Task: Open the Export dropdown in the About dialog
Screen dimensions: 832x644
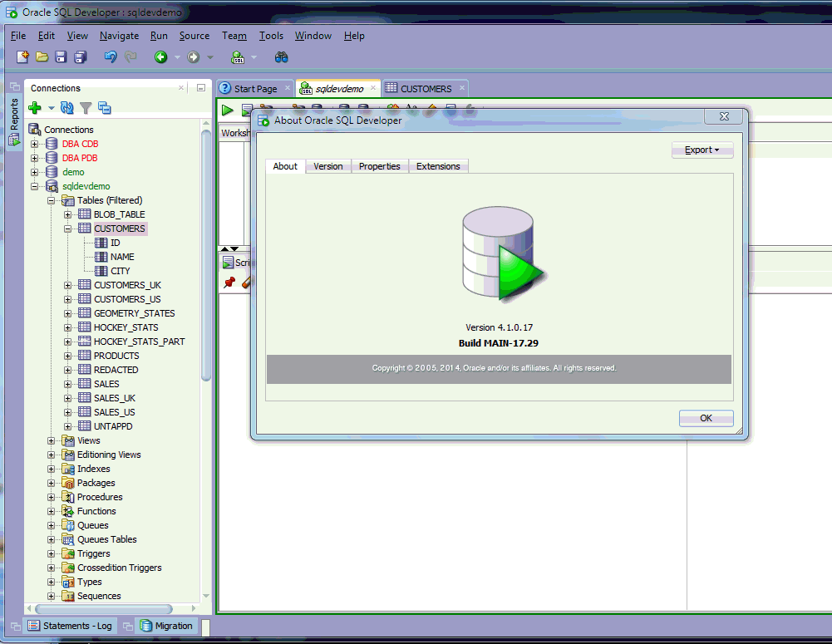Action: coord(702,150)
